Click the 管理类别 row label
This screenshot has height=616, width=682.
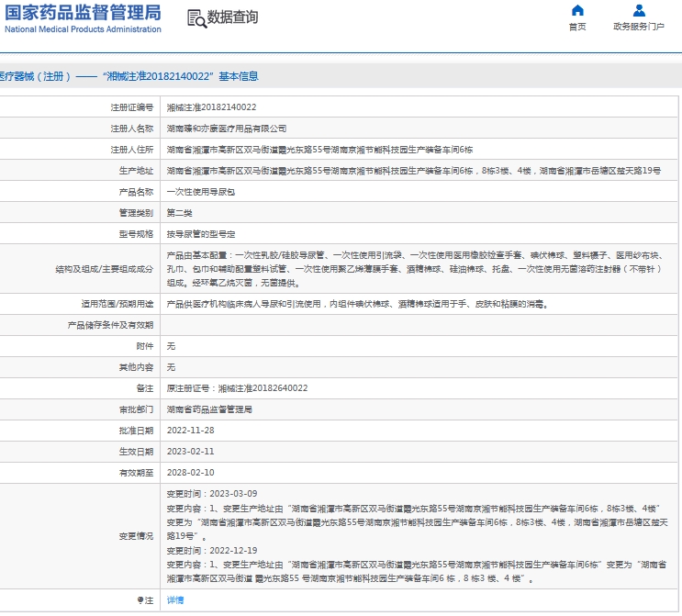point(136,213)
